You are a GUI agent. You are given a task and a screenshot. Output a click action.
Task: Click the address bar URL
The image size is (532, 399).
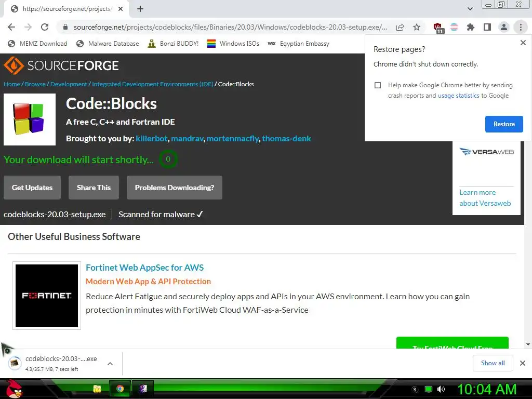pos(230,27)
